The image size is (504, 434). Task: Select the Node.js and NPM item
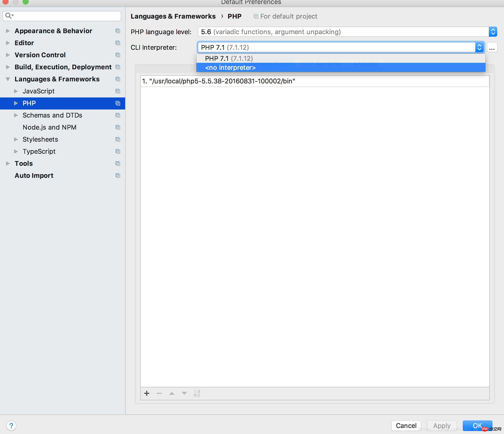[49, 127]
